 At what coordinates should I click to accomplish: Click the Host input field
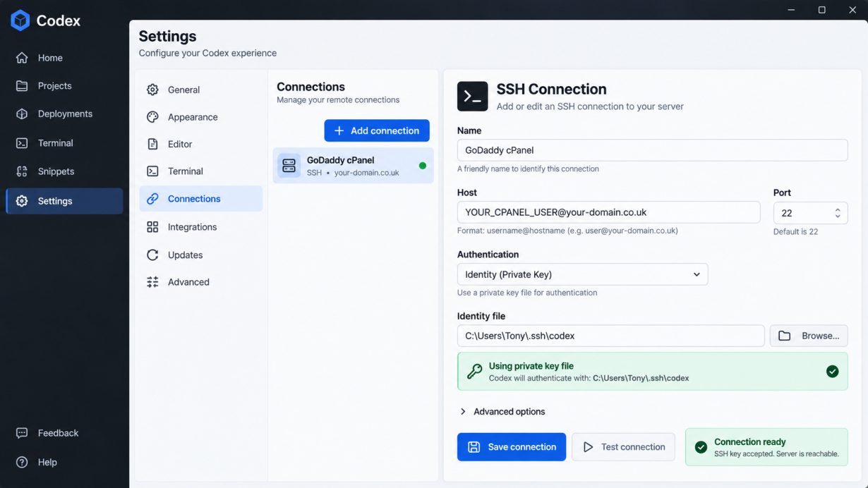coord(609,212)
